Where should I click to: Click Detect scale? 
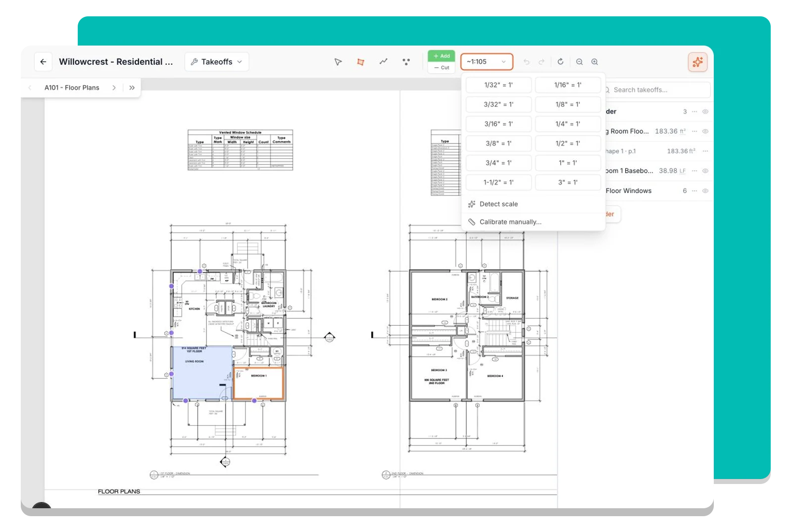pos(533,204)
